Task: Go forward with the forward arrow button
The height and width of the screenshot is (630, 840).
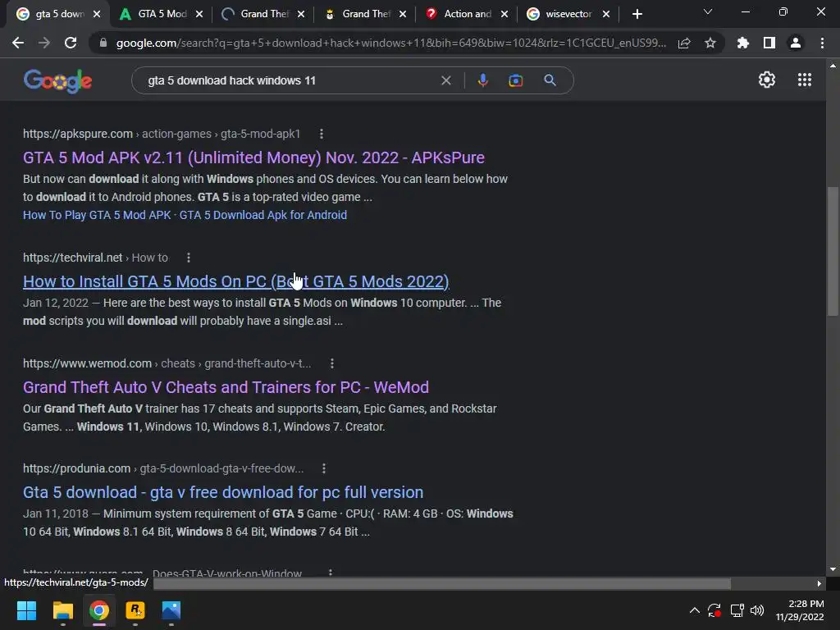Action: click(x=44, y=43)
